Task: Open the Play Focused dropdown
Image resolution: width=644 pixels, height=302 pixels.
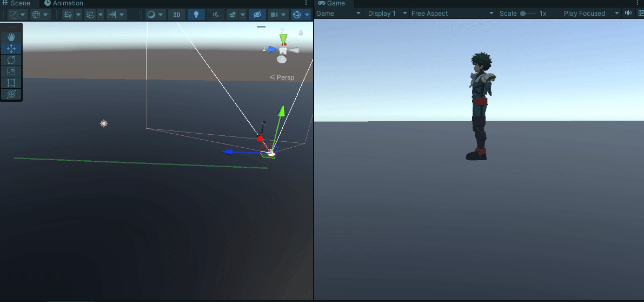Action: pos(592,13)
